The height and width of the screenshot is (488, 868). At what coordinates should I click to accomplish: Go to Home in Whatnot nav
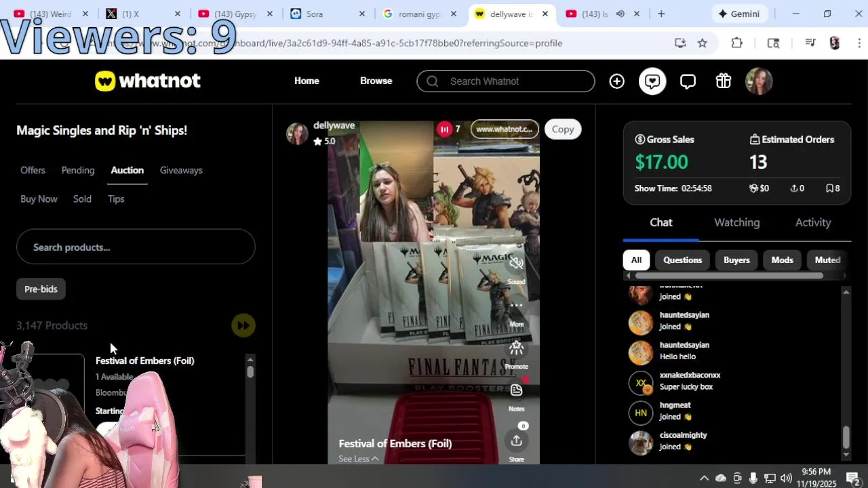(x=307, y=81)
